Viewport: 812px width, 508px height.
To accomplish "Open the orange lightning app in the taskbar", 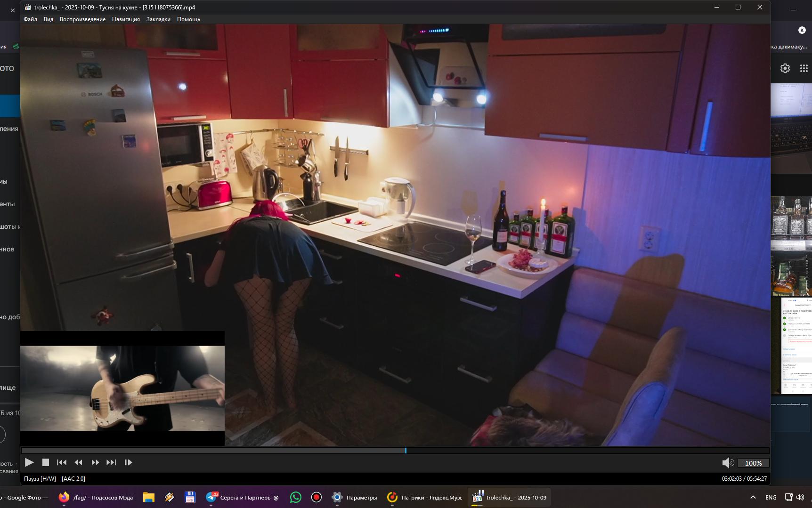I will (170, 498).
